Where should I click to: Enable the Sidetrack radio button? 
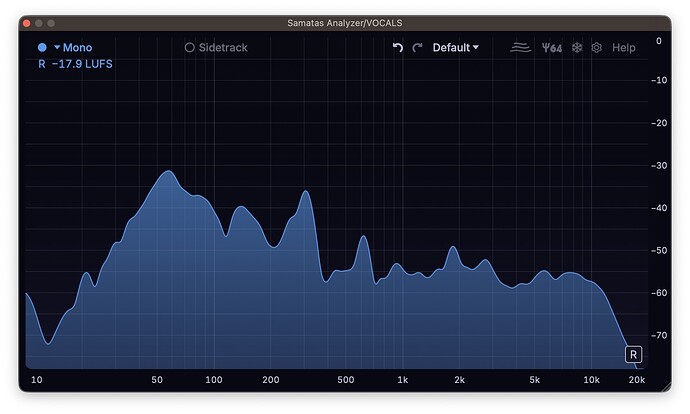pos(189,48)
